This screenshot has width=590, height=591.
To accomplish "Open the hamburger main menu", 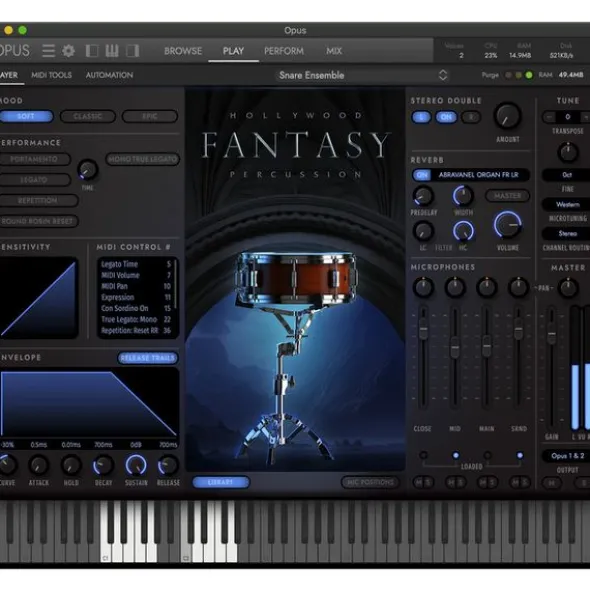I will (x=48, y=51).
